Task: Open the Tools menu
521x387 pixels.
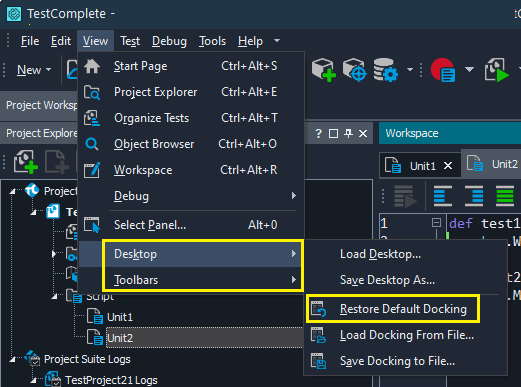Action: 212,41
